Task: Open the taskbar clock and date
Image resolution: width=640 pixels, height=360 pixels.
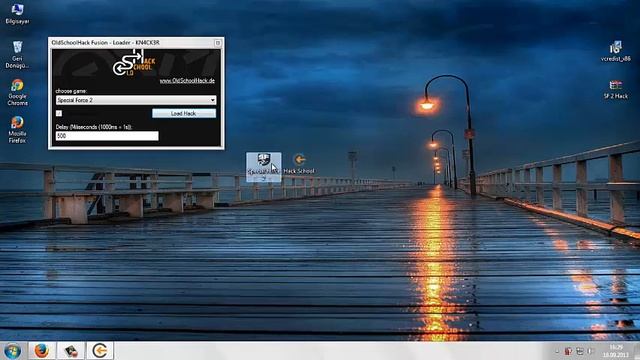Action: pyautogui.click(x=616, y=351)
